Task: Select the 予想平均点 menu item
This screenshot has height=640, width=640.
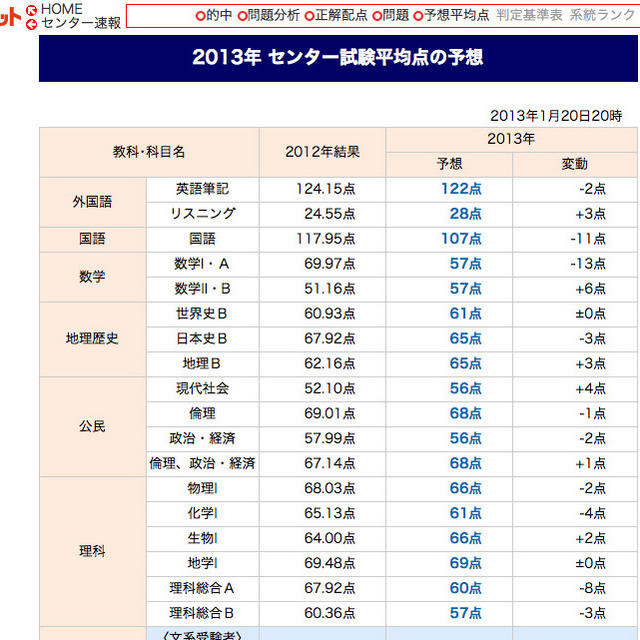Action: point(451,16)
